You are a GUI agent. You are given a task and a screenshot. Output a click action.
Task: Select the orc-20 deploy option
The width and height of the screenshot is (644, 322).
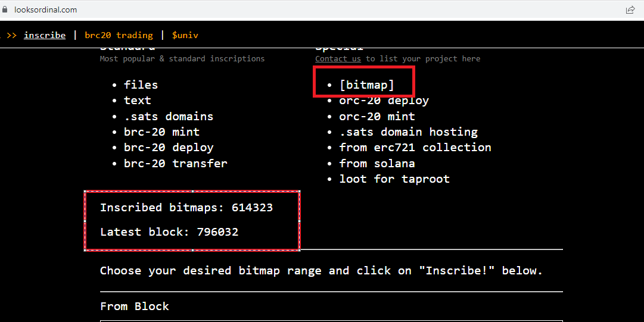click(384, 101)
